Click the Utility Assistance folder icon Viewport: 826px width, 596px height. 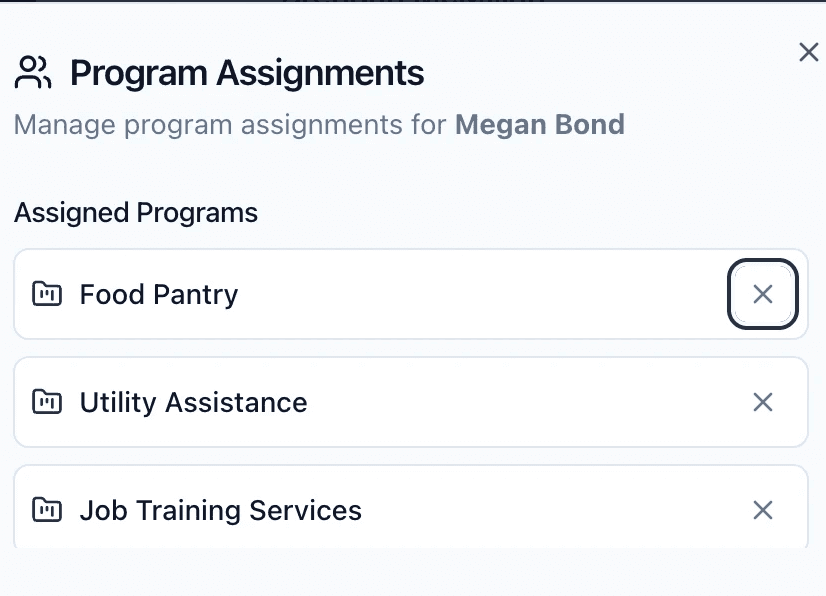47,402
